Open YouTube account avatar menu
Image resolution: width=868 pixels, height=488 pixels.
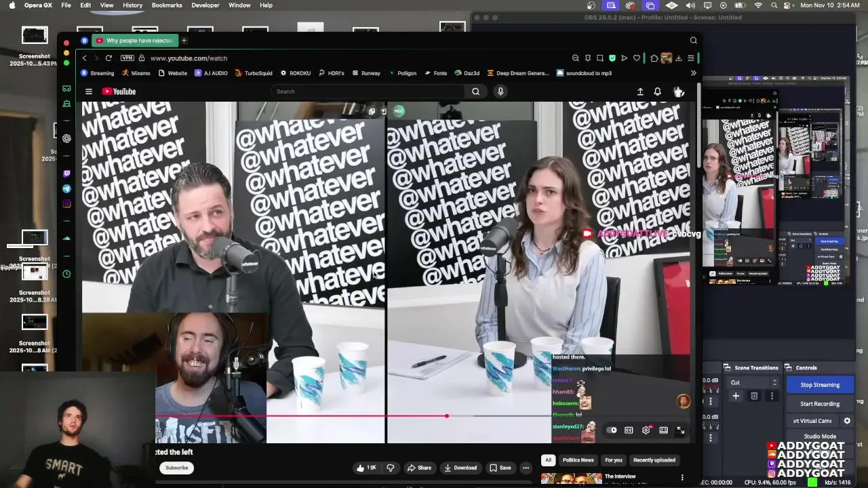click(678, 91)
